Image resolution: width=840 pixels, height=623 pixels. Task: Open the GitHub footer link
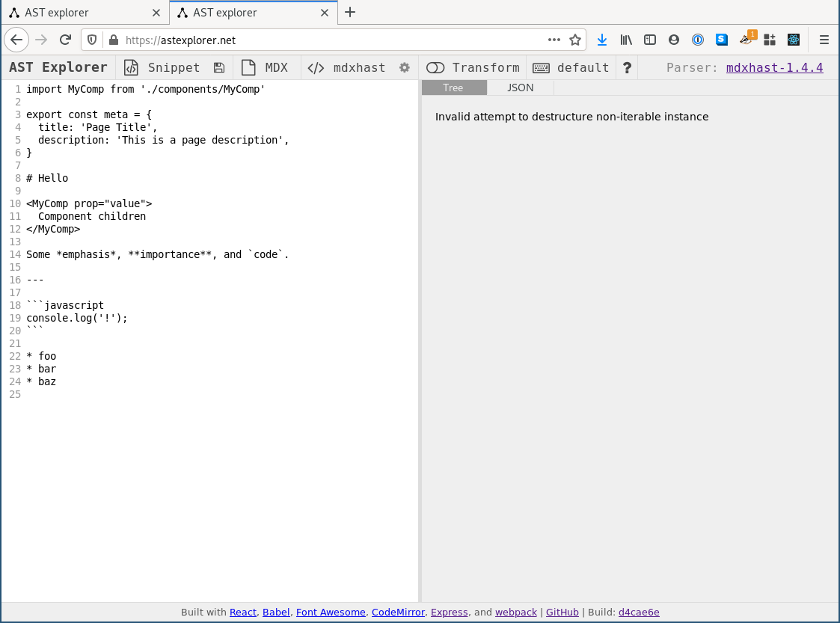tap(562, 613)
